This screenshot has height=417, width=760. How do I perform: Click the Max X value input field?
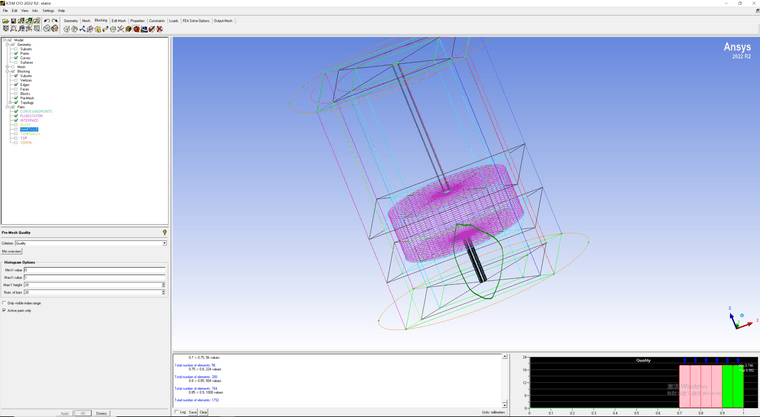(95, 277)
